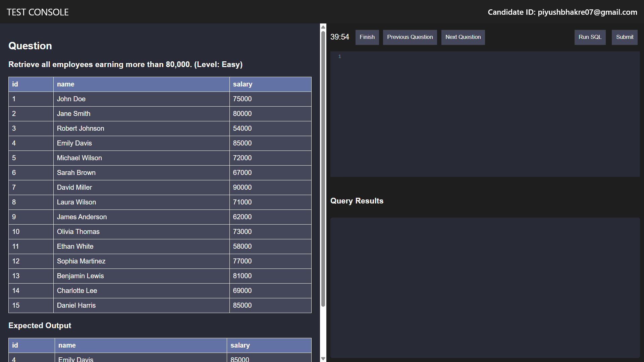The image size is (644, 362).
Task: Select the 'Jane Smith' name cell
Action: 142,114
